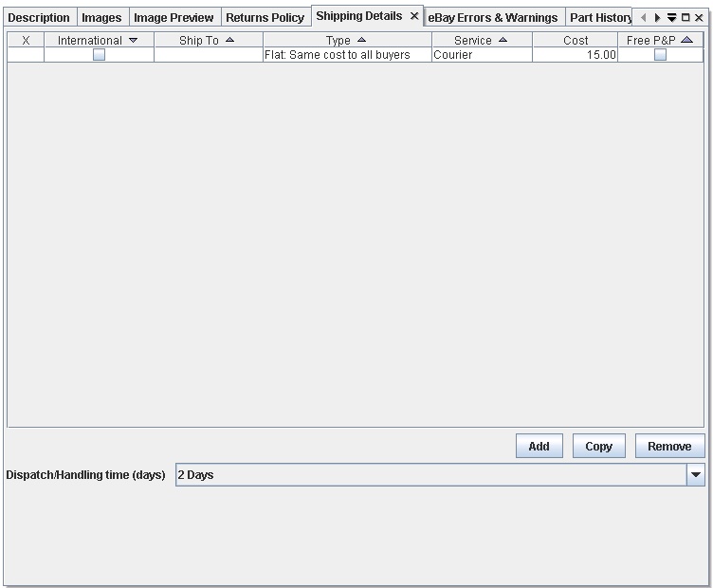Image resolution: width=713 pixels, height=588 pixels.
Task: Tick the Free P&P checkbox
Action: point(660,55)
